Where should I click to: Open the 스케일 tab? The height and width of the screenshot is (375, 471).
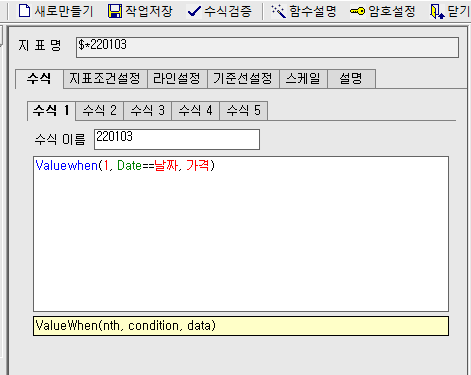click(x=303, y=79)
